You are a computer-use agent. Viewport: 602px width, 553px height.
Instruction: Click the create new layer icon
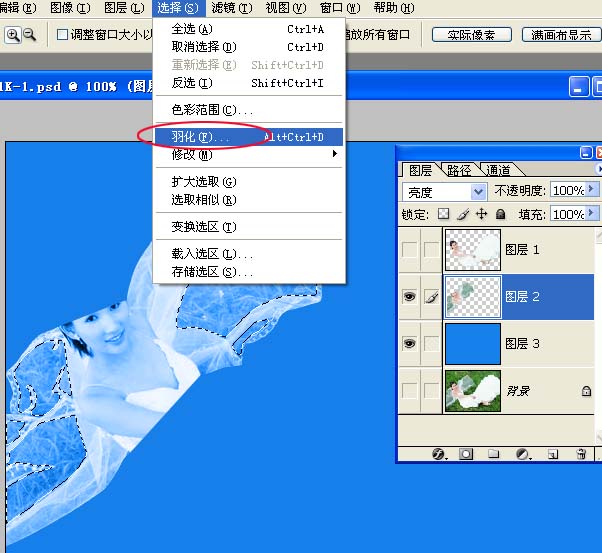coord(552,455)
